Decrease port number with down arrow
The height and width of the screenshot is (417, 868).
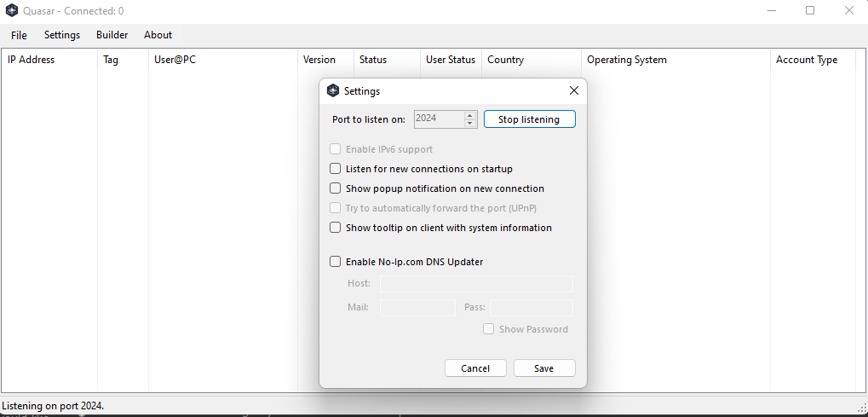[x=470, y=123]
